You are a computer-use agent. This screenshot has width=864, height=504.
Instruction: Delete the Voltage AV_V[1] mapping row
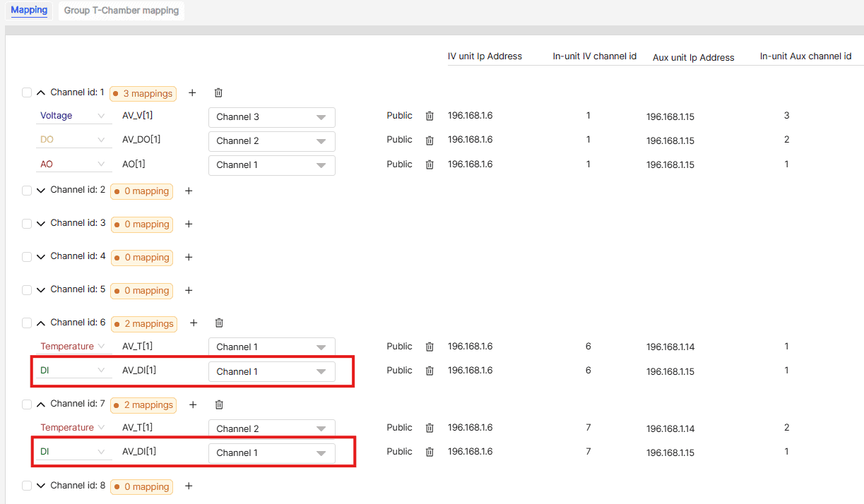[x=430, y=115]
